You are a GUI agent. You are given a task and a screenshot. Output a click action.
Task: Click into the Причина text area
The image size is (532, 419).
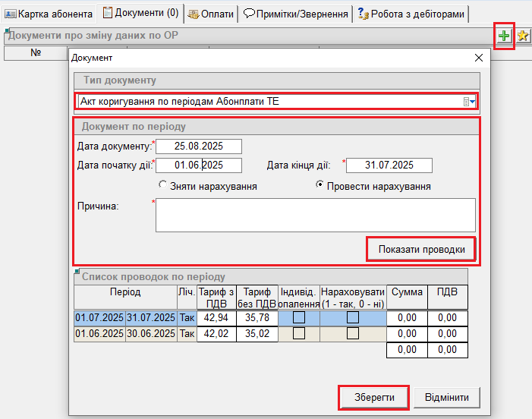315,215
